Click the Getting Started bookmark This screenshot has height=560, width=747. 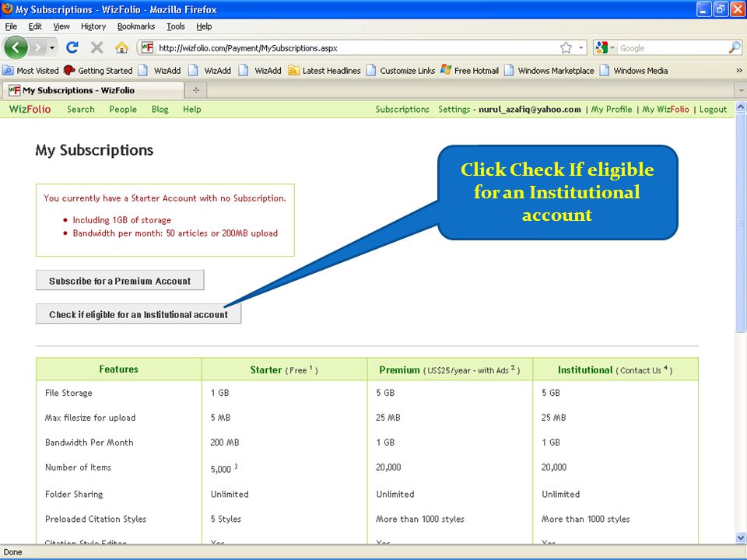(x=98, y=71)
